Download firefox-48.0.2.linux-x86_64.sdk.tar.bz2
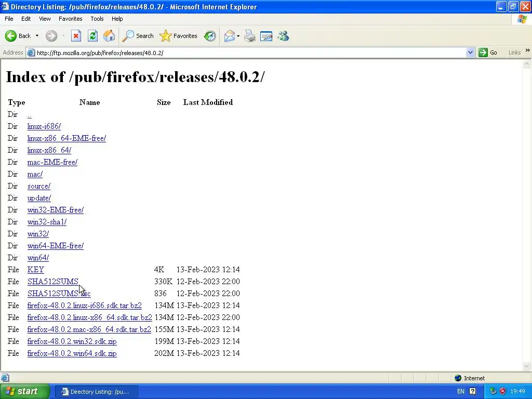532x399 pixels. (89, 317)
